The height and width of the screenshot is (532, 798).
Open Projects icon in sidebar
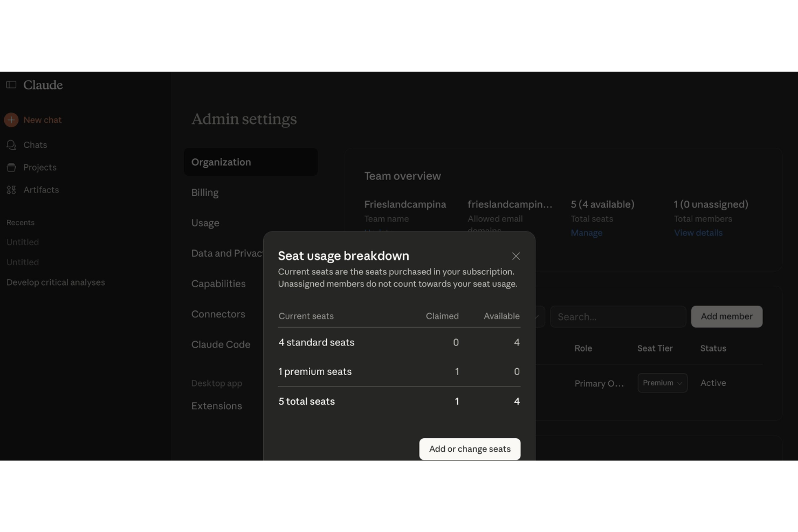(x=11, y=168)
